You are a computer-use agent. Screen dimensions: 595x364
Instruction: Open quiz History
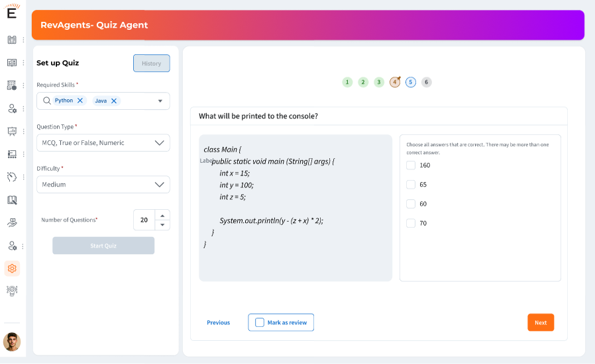[x=151, y=64]
